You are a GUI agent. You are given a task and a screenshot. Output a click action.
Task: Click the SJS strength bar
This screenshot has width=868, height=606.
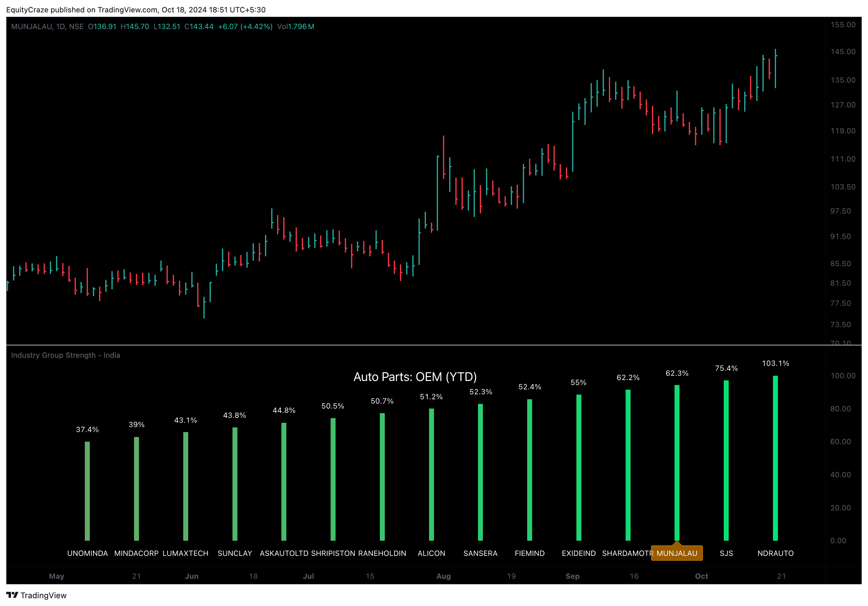(726, 461)
